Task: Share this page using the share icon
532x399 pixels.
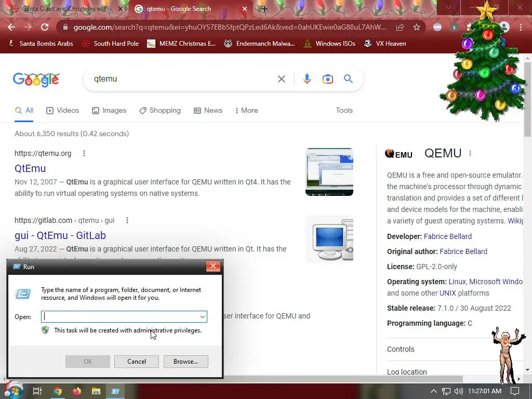Action: click(x=400, y=27)
